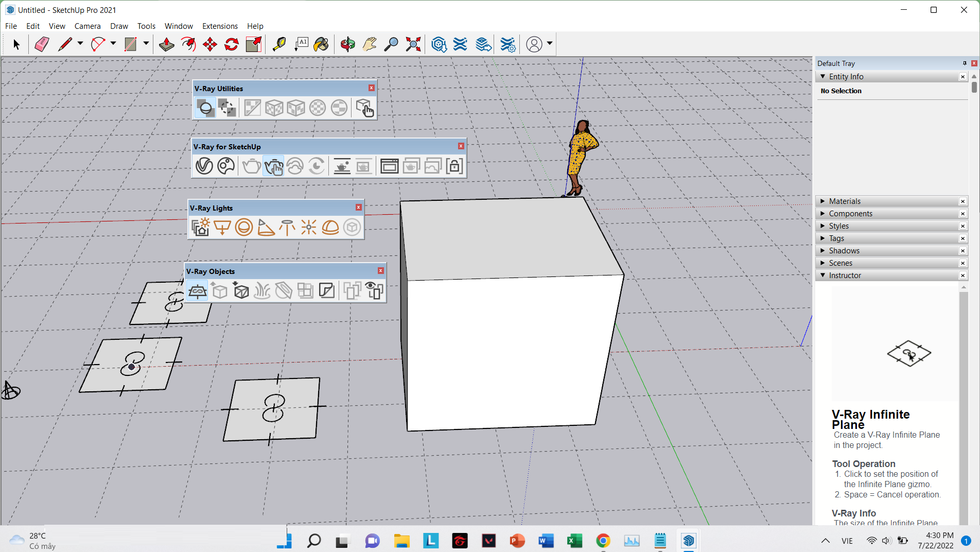Open the V-Ray Frame Buffer window
Screen dimensions: 980x552
[x=390, y=166]
